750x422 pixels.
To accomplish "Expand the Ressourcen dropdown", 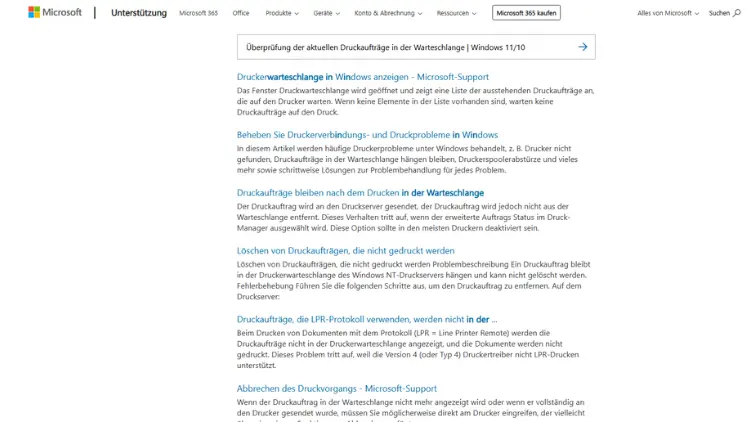I will 456,13.
